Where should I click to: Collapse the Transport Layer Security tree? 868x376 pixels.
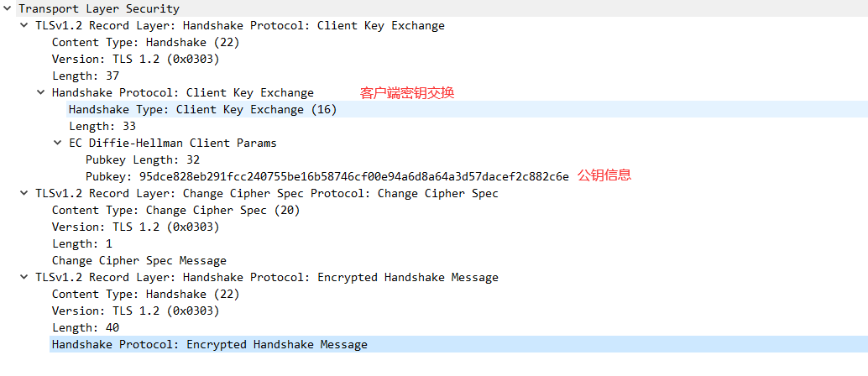[8, 9]
